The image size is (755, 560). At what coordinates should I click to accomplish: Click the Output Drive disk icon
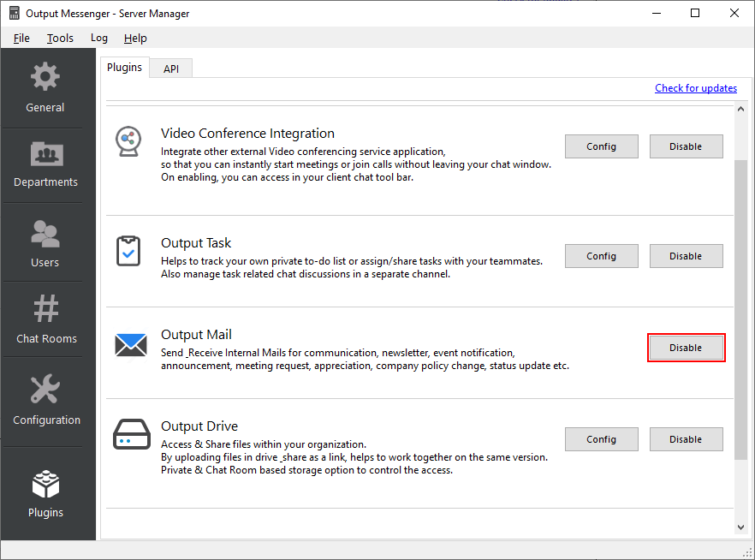click(132, 434)
